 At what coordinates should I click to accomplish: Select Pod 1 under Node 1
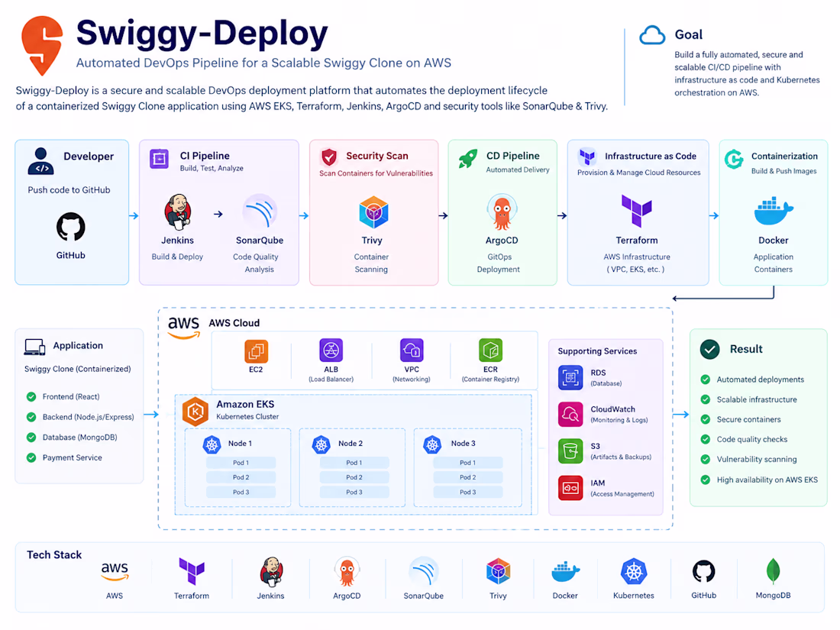tap(241, 463)
